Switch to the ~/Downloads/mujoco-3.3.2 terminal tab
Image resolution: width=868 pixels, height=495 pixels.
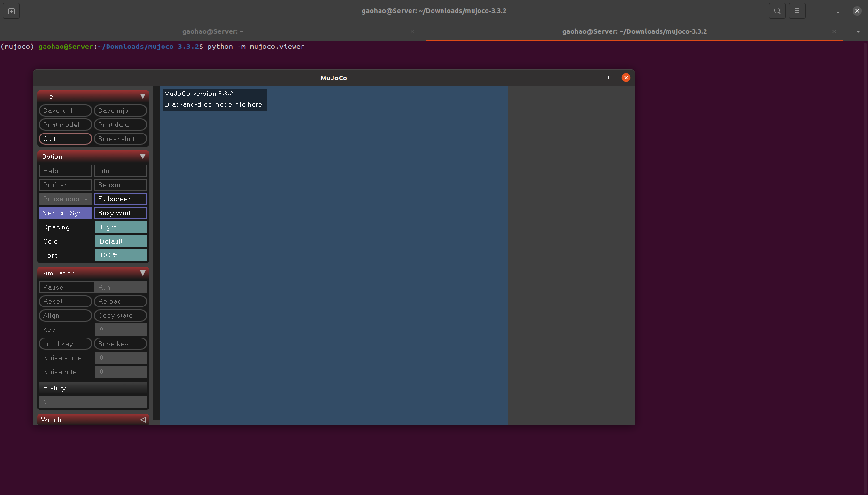point(634,31)
